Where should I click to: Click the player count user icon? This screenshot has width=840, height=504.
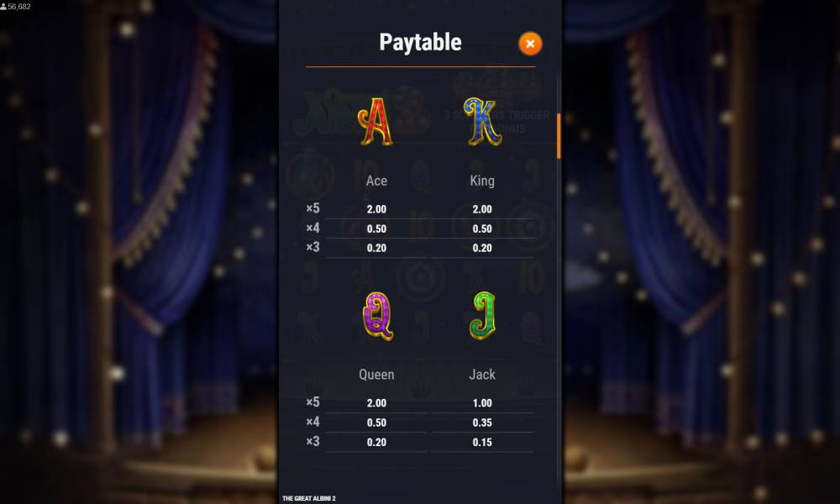pyautogui.click(x=3, y=7)
